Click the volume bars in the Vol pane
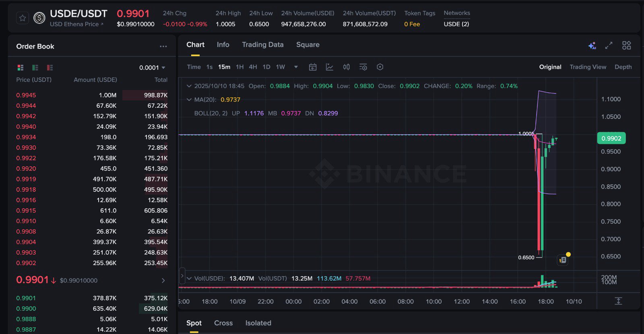 (x=547, y=281)
